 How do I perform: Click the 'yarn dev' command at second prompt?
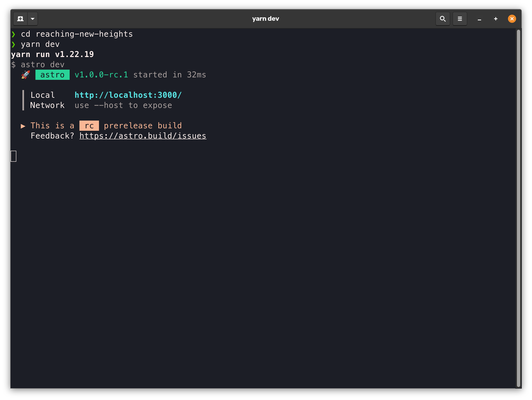40,44
